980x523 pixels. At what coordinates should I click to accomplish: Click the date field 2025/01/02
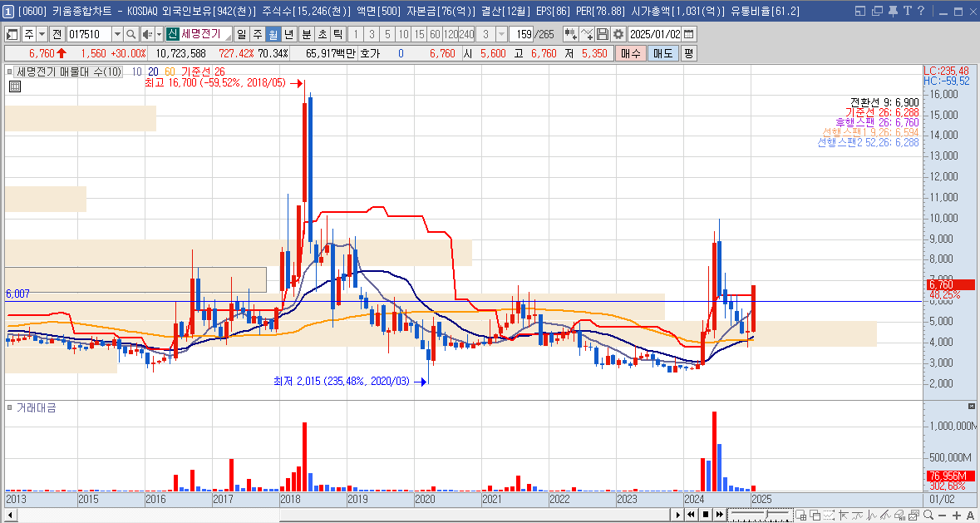coord(655,34)
